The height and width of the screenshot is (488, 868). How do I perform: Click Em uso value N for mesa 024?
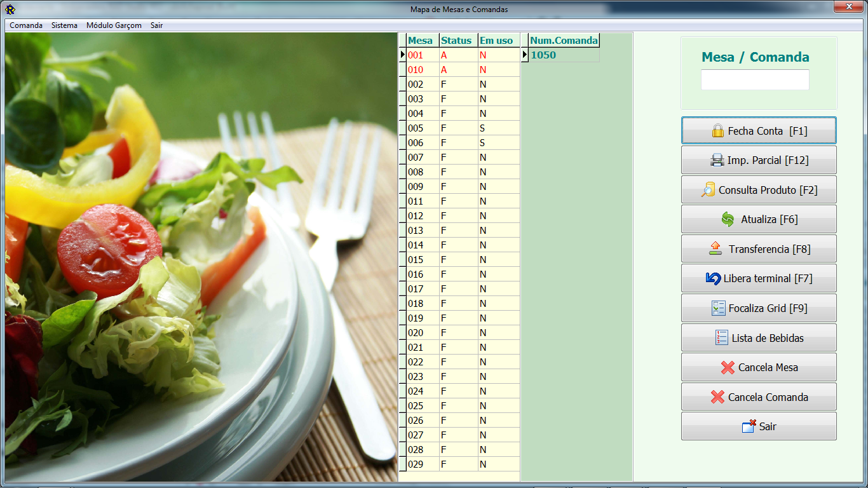click(499, 391)
